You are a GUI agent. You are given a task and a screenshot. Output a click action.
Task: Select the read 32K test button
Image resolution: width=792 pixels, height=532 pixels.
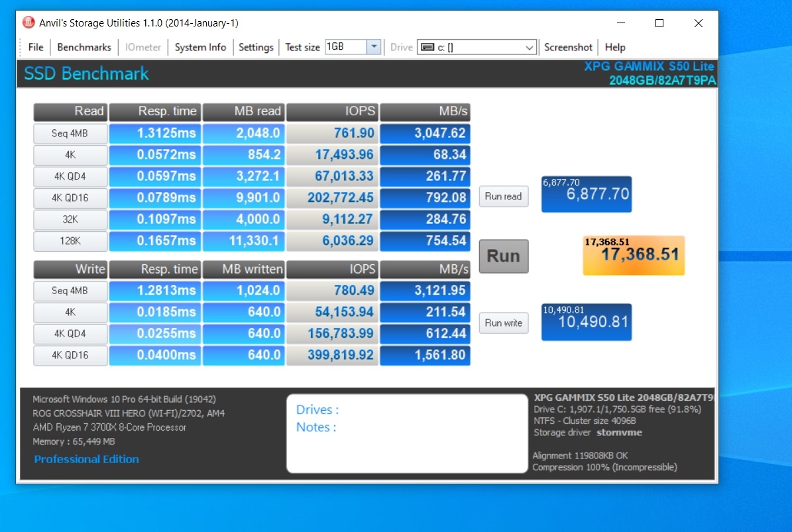coord(70,219)
